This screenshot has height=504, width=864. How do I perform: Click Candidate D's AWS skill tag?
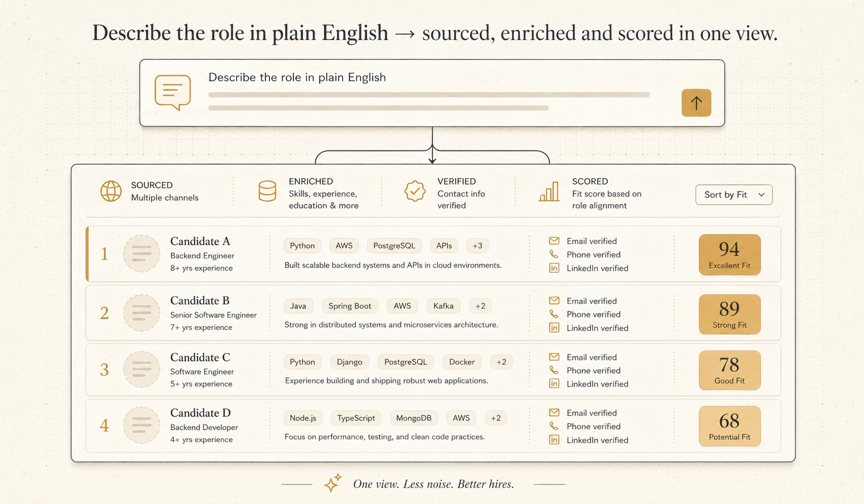coord(461,418)
